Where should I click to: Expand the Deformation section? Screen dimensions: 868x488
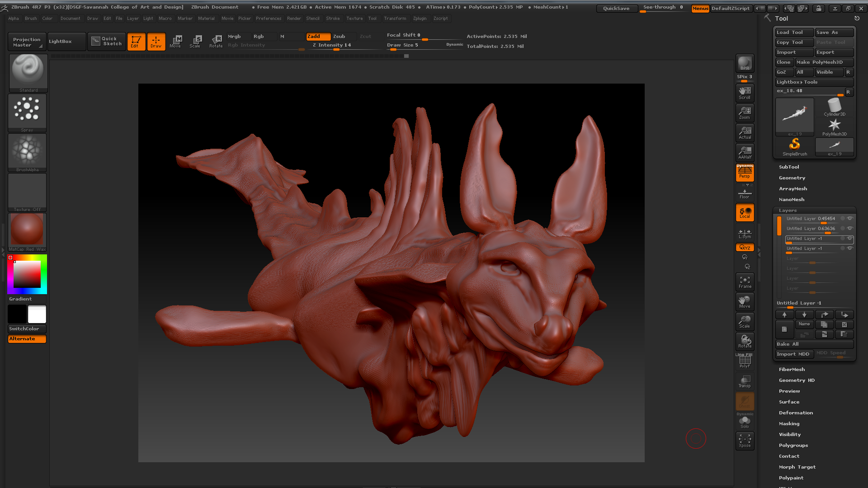point(796,413)
